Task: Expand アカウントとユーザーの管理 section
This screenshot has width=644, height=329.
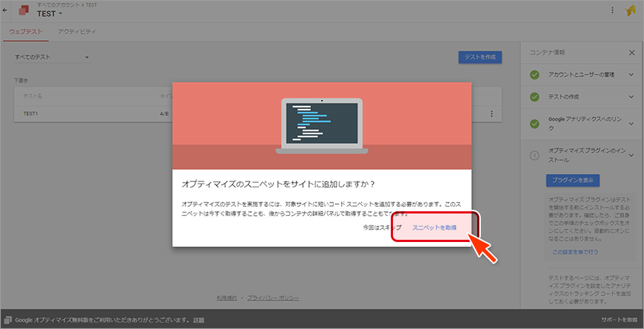Action: point(631,75)
